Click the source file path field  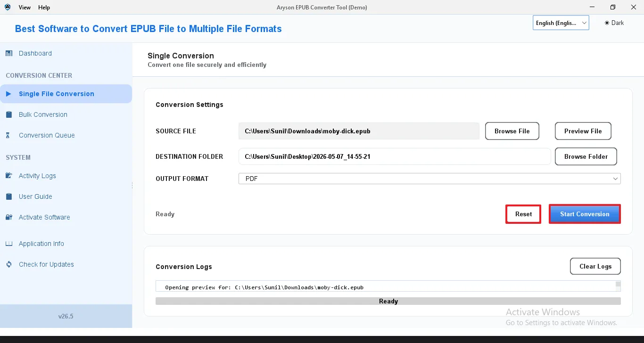click(359, 131)
